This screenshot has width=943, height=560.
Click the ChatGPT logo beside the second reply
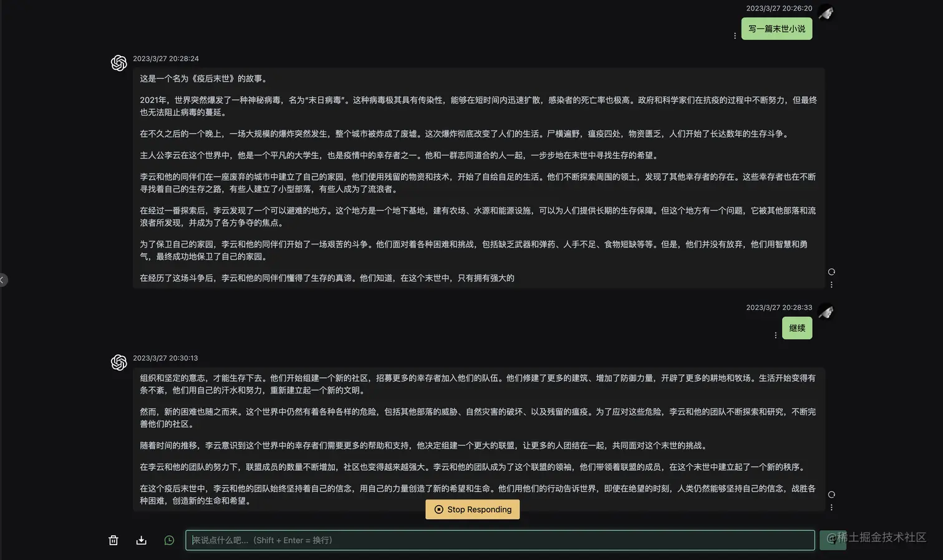tap(118, 362)
